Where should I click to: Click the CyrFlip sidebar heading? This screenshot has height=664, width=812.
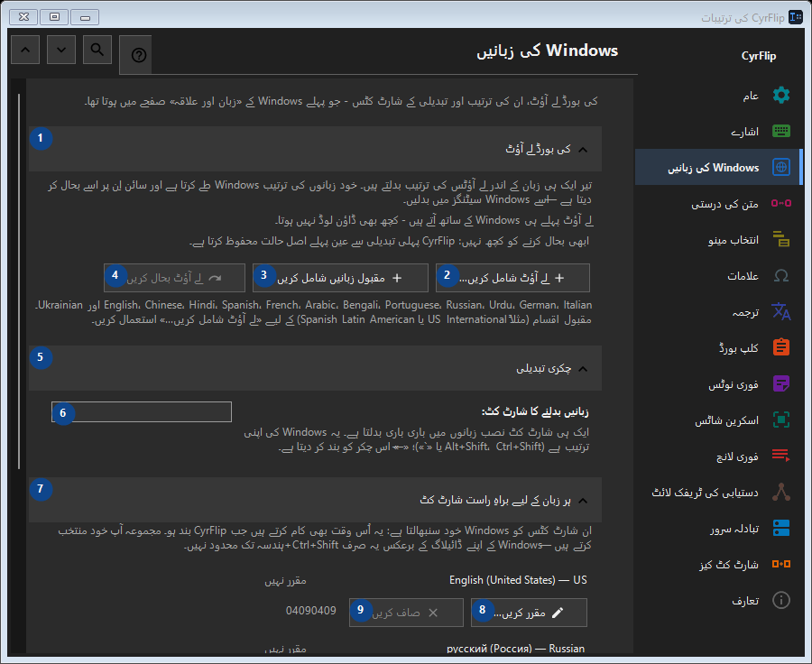point(759,56)
